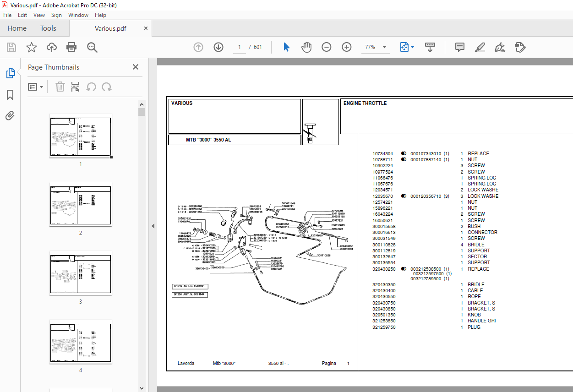573x392 pixels.
Task: Open the Bookmarks pane in sidebar
Action: pyautogui.click(x=10, y=95)
